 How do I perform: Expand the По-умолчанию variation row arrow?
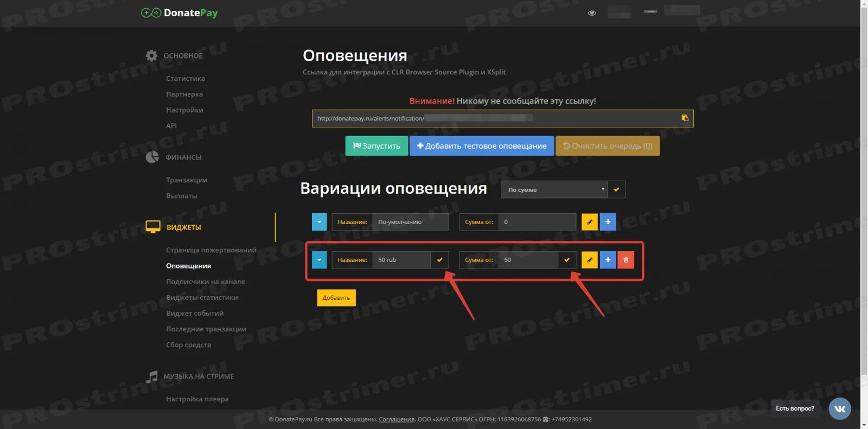319,222
